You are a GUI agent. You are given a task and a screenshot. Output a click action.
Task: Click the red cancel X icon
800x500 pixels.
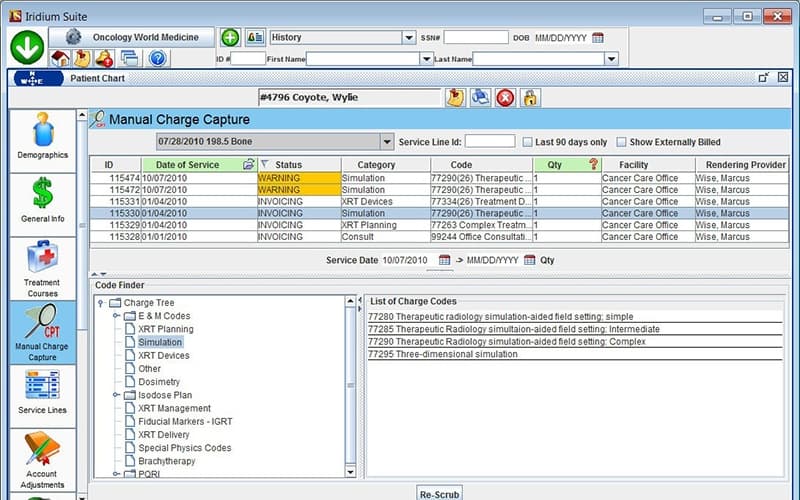tap(505, 97)
